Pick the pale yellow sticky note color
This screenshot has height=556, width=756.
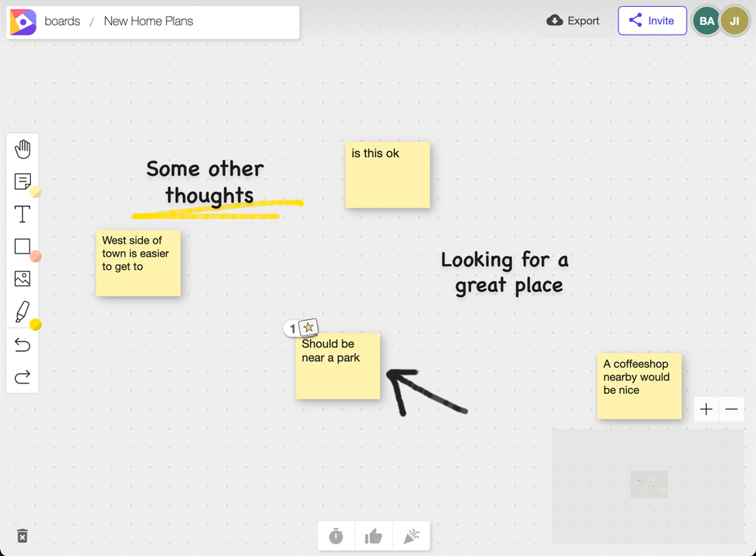[36, 192]
